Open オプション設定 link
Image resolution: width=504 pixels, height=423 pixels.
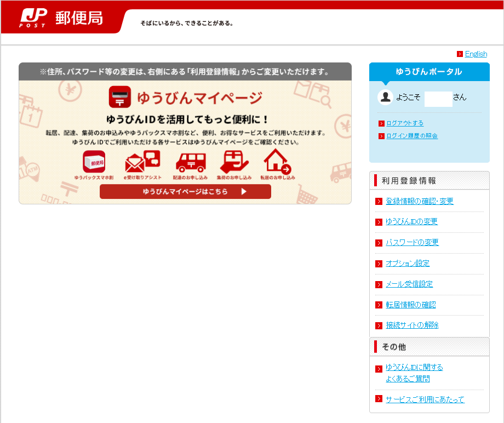click(408, 263)
